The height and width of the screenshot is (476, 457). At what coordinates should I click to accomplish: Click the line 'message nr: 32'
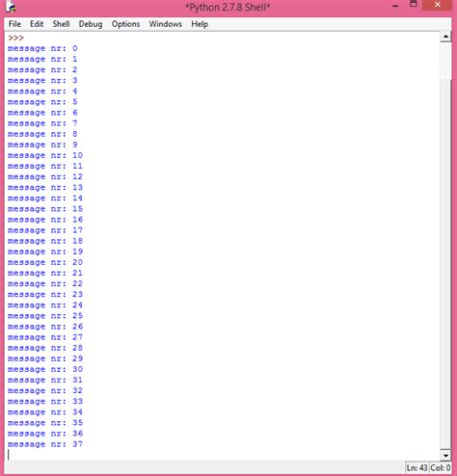click(45, 391)
